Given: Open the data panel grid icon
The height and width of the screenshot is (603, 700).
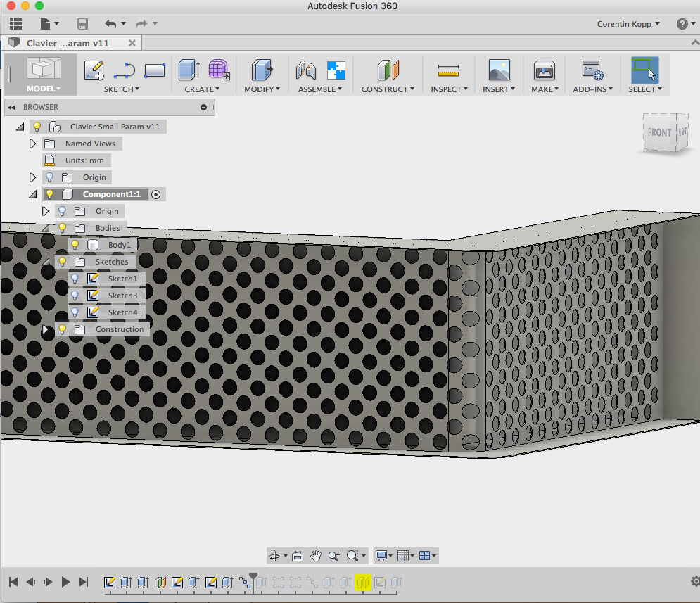Looking at the screenshot, I should pyautogui.click(x=15, y=23).
